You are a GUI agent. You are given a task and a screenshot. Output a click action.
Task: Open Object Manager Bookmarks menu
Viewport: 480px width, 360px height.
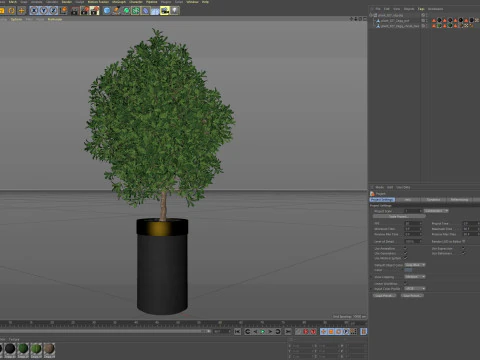[x=436, y=9]
